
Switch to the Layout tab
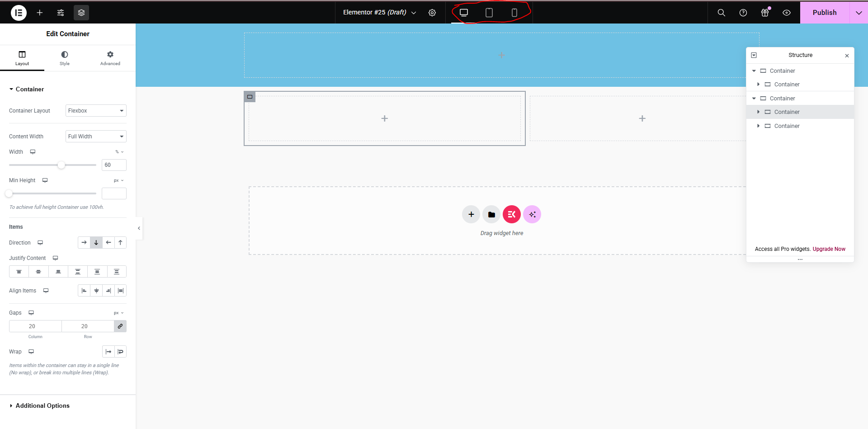tap(22, 58)
